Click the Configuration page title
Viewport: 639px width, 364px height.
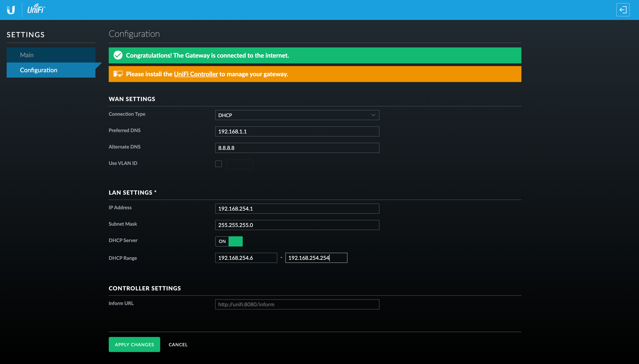[134, 34]
